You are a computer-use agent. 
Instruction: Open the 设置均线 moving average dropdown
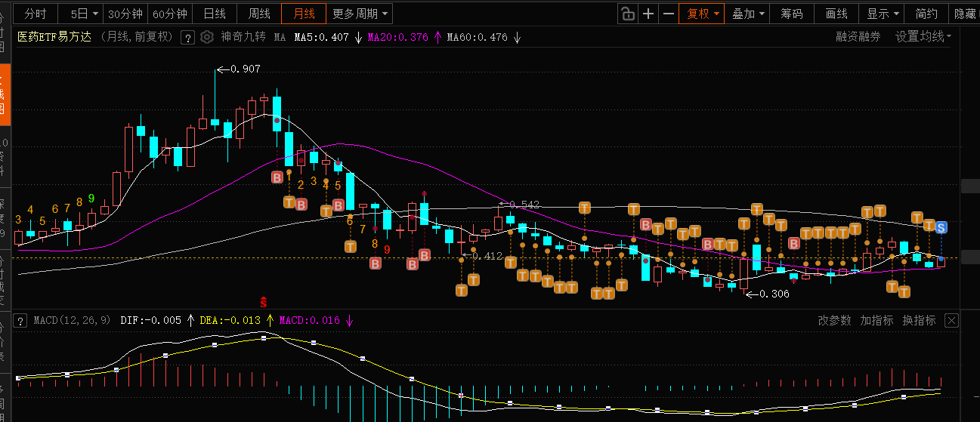click(x=923, y=36)
